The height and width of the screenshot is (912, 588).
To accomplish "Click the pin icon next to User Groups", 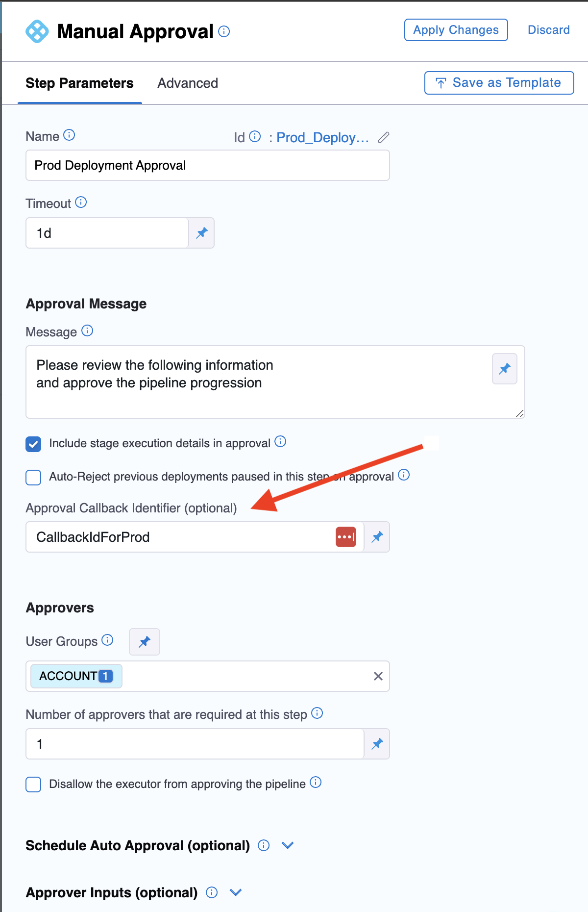I will pos(145,642).
